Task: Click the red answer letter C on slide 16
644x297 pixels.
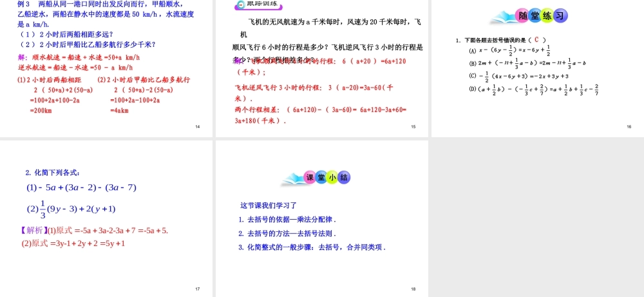Action: [536, 39]
